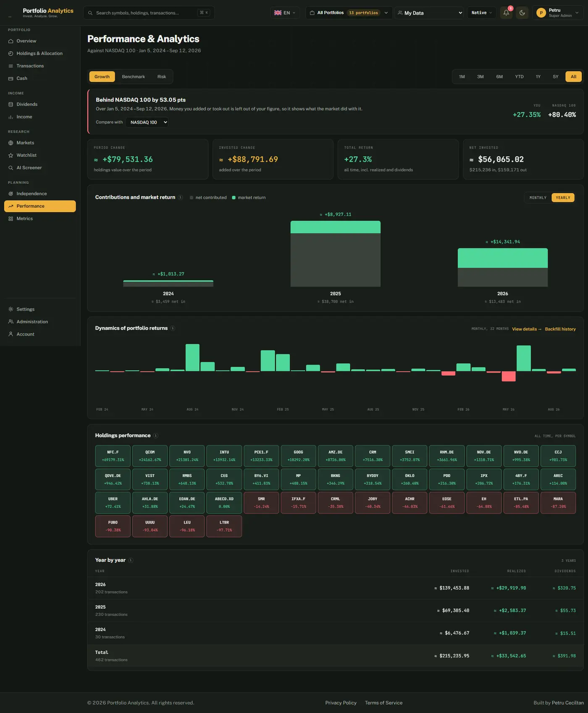Select the 1M time range
Viewport: 588px width, 713px height.
(462, 77)
